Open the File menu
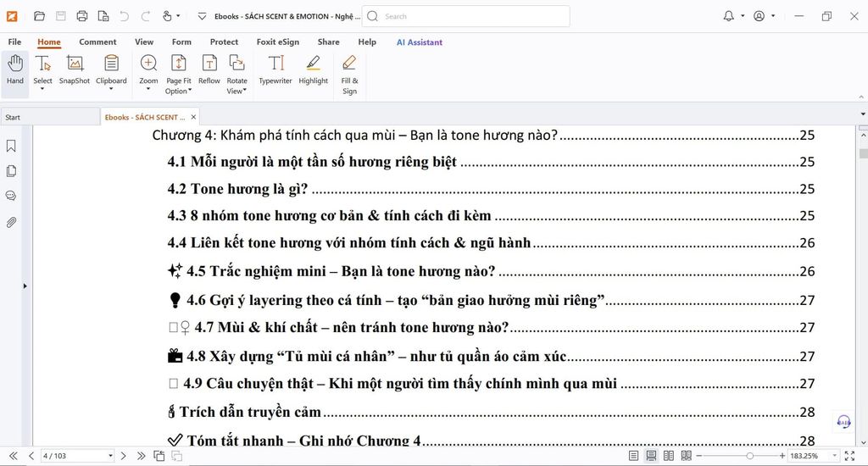The height and width of the screenshot is (466, 868). tap(15, 42)
